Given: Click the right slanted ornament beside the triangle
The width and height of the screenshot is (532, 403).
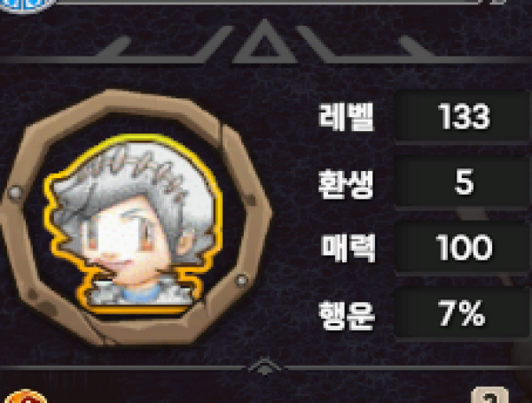Looking at the screenshot, I should click(317, 44).
